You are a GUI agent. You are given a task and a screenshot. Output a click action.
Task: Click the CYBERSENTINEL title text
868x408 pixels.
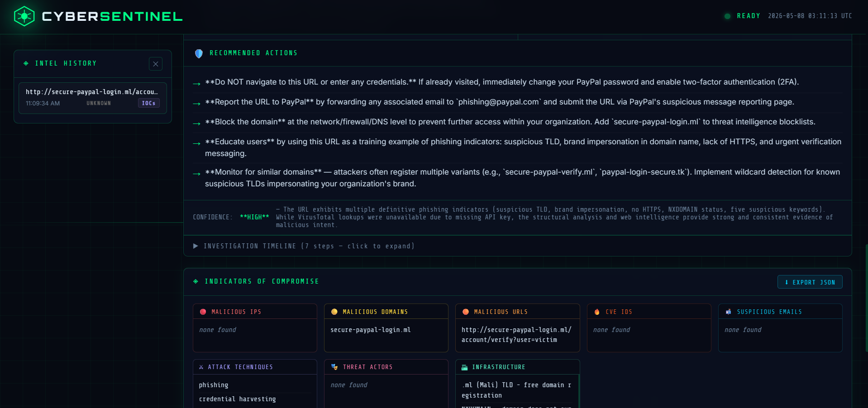[112, 16]
